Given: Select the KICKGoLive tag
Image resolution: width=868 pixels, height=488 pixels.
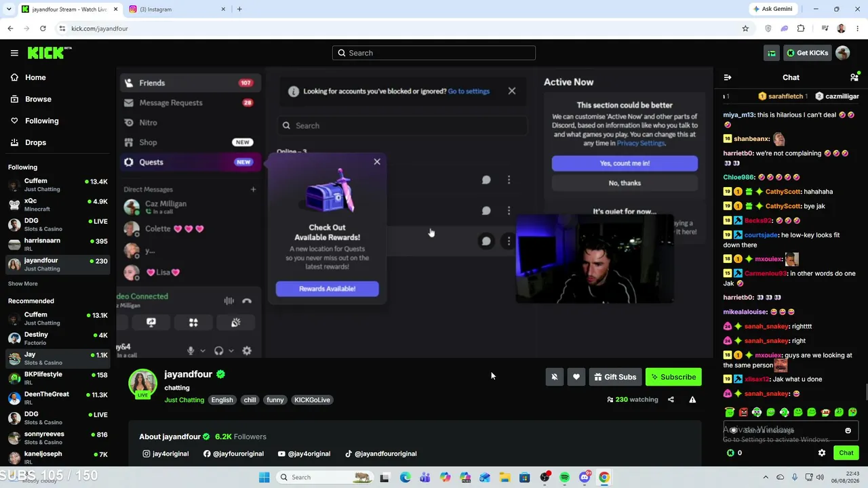Looking at the screenshot, I should (x=312, y=400).
